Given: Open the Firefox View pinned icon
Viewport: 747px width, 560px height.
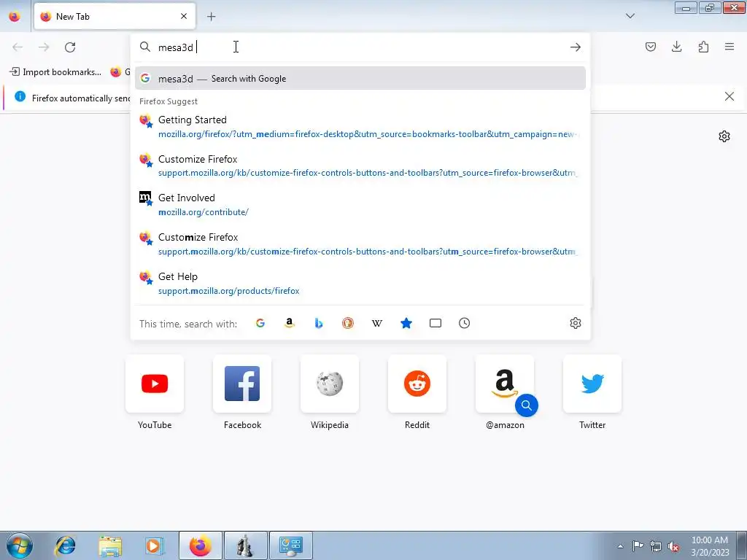Looking at the screenshot, I should [15, 16].
